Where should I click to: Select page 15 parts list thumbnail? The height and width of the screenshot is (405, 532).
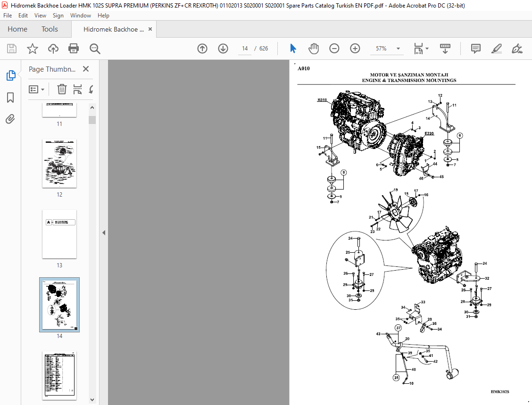59,375
